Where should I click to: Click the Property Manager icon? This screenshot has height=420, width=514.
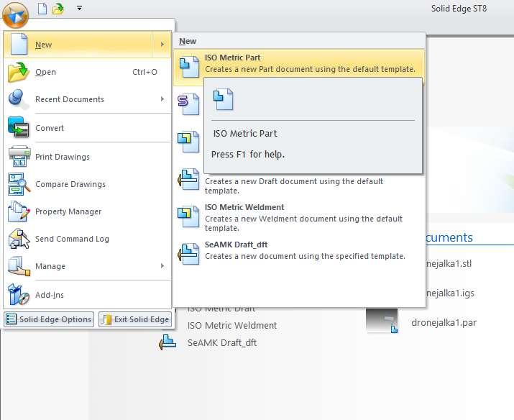(x=19, y=211)
